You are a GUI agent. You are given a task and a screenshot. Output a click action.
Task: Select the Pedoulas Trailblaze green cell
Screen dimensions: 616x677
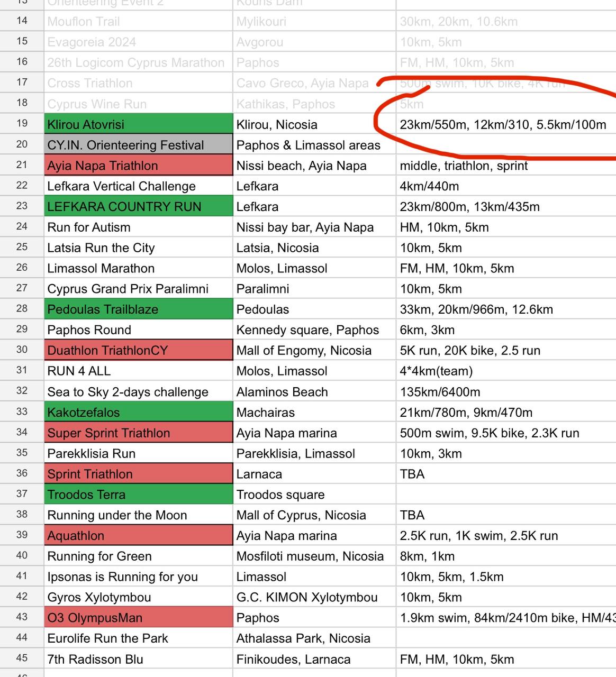(138, 309)
